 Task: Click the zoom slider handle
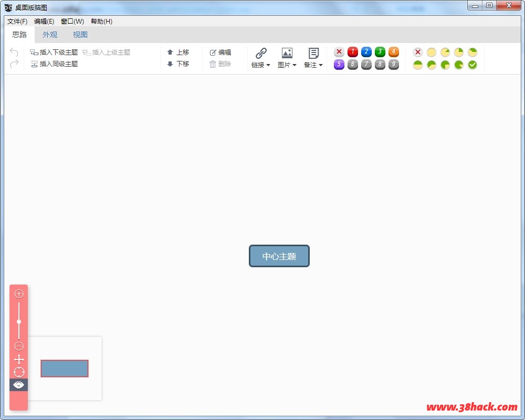[19, 321]
